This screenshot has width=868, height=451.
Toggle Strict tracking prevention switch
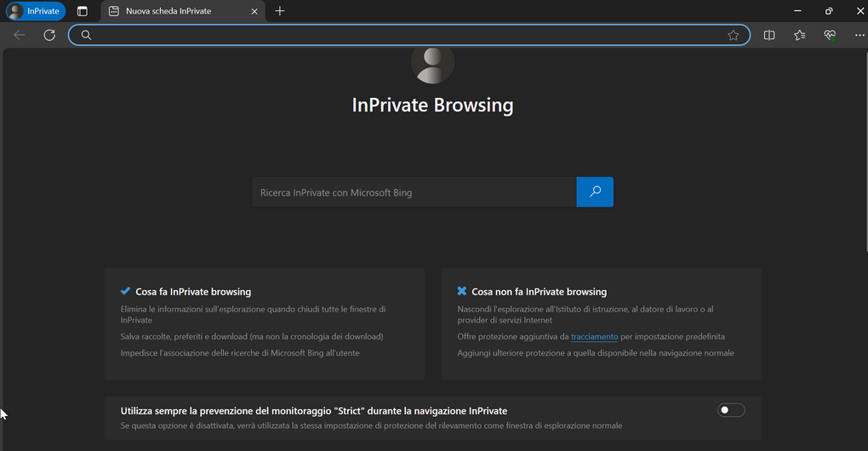point(731,410)
